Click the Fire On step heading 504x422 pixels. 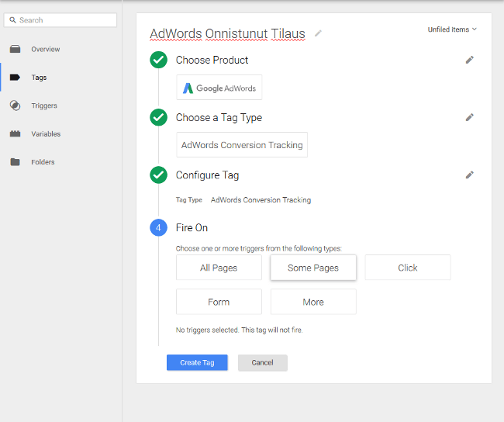[192, 228]
